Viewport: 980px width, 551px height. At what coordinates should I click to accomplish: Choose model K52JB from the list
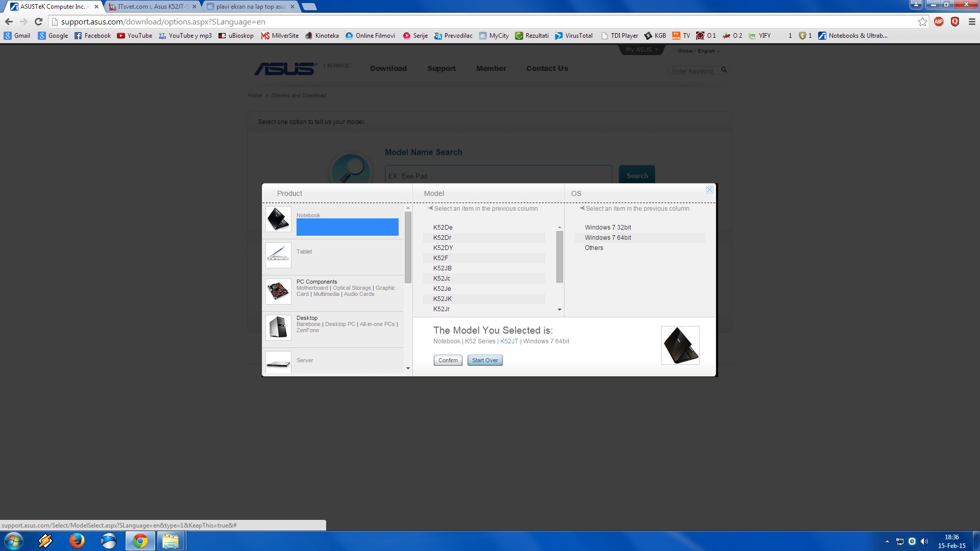pos(443,268)
